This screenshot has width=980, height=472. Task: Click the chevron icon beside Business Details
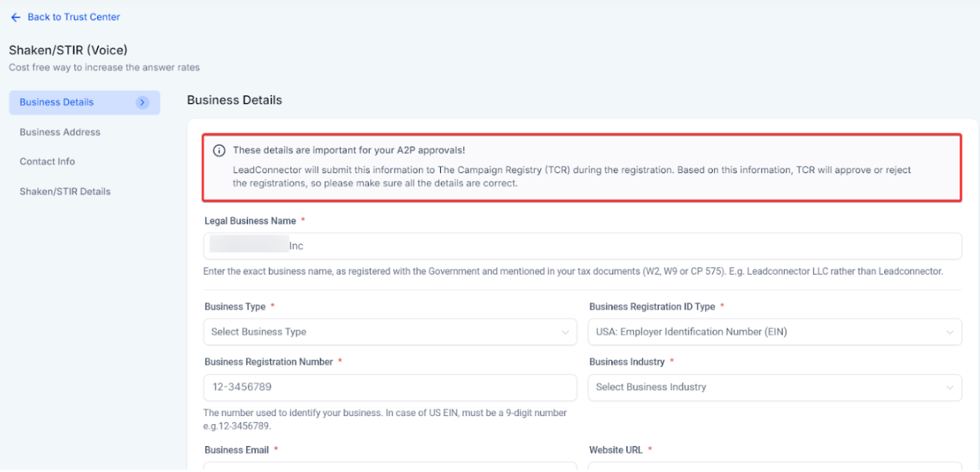click(143, 102)
